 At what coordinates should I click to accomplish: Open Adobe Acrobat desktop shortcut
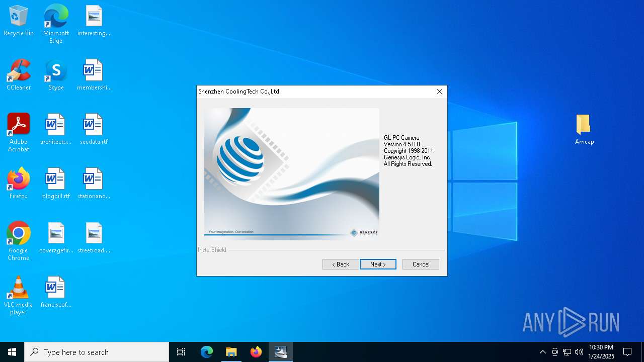coord(19,133)
